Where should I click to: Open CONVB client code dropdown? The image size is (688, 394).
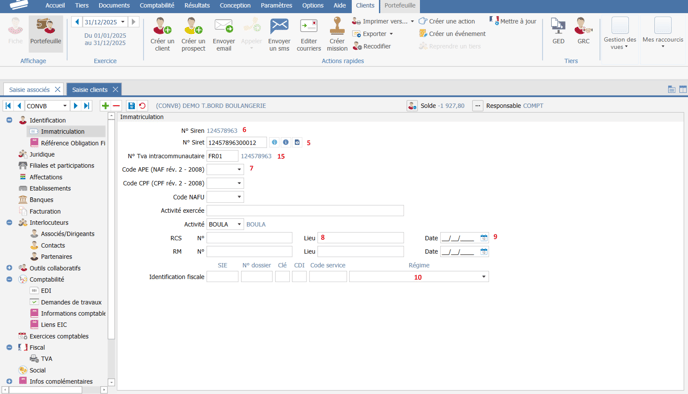pos(64,106)
